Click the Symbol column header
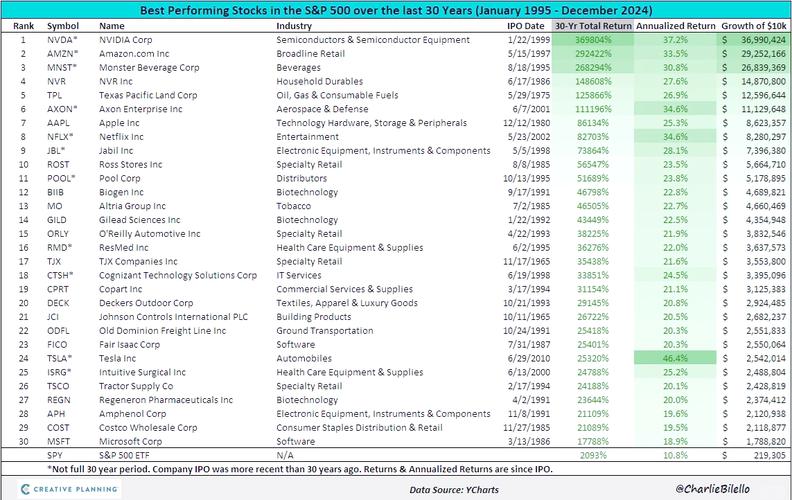The width and height of the screenshot is (792, 500). click(x=63, y=26)
